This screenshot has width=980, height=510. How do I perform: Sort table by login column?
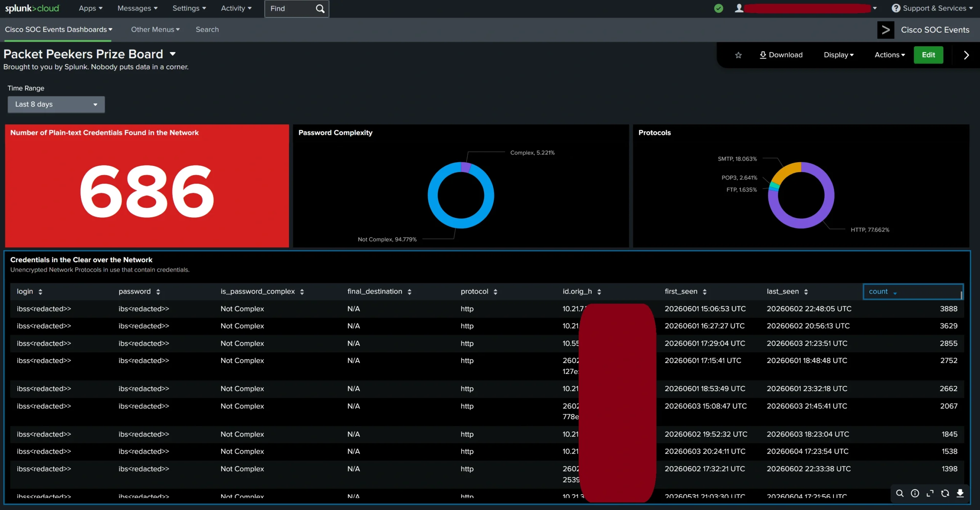click(29, 292)
